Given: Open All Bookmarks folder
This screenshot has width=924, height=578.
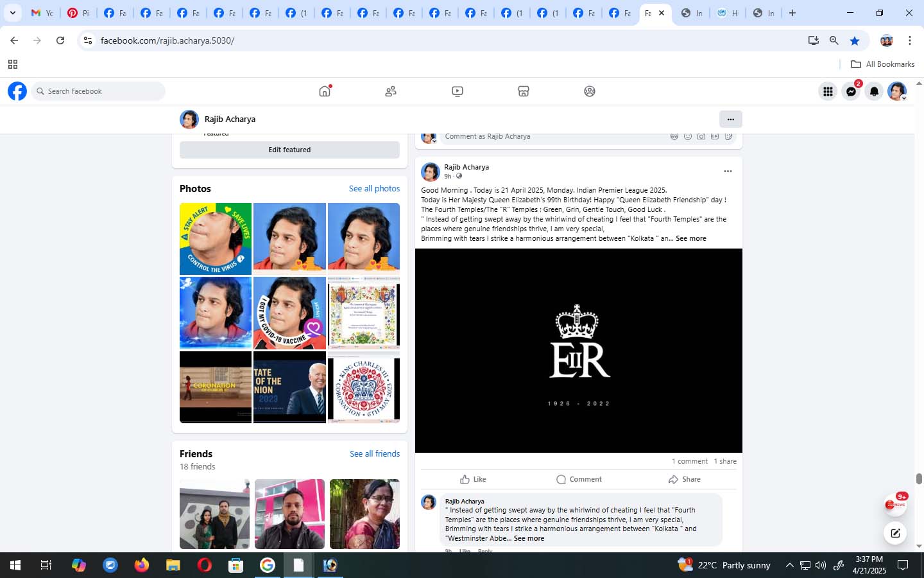Looking at the screenshot, I should point(882,64).
